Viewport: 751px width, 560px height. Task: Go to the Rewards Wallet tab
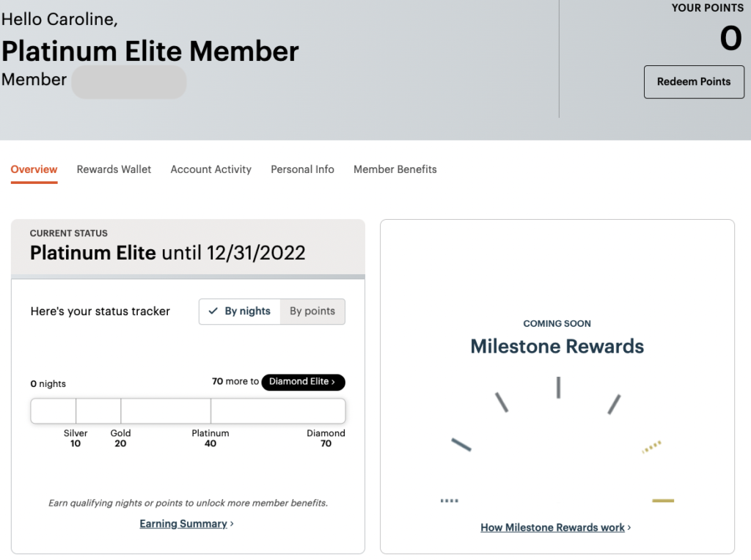(x=114, y=169)
